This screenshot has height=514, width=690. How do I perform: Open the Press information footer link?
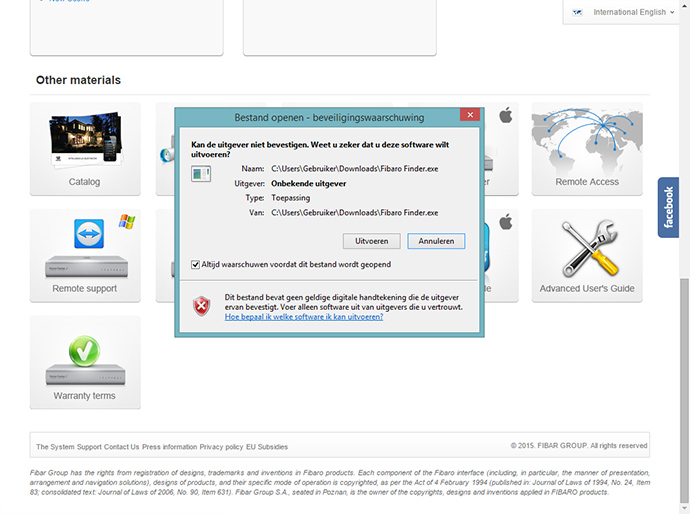(169, 447)
